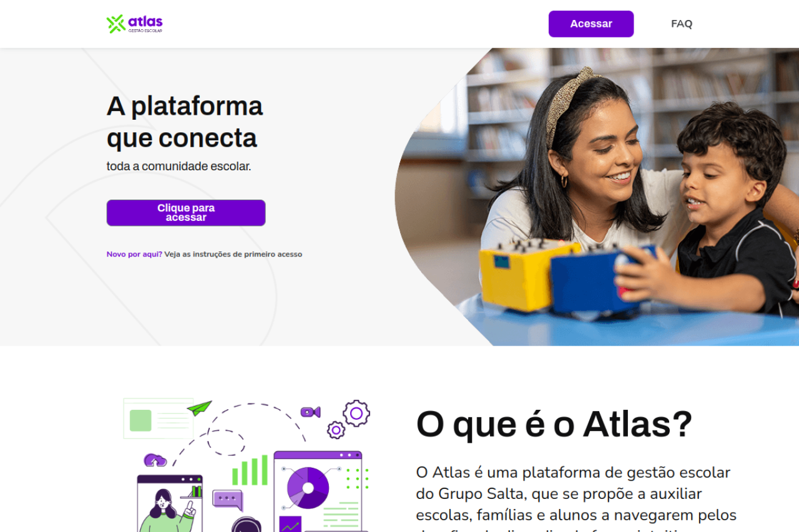
Task: Open the FAQ page from header
Action: tap(682, 24)
